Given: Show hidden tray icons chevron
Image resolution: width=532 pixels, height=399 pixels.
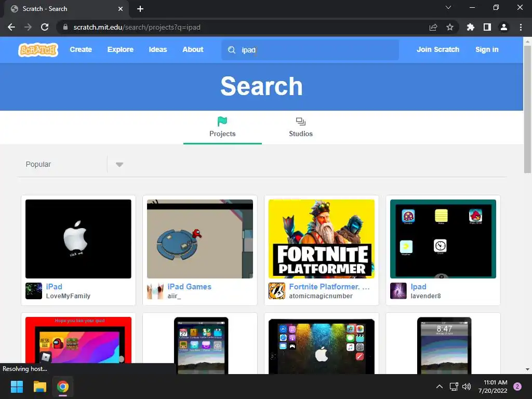Looking at the screenshot, I should (440, 387).
